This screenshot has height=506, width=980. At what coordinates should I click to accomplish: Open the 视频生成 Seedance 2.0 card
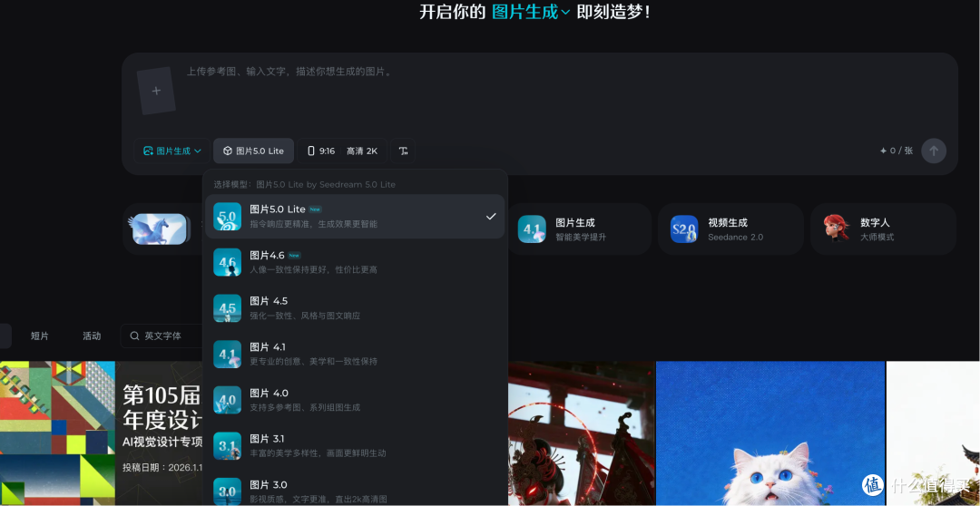pos(730,229)
